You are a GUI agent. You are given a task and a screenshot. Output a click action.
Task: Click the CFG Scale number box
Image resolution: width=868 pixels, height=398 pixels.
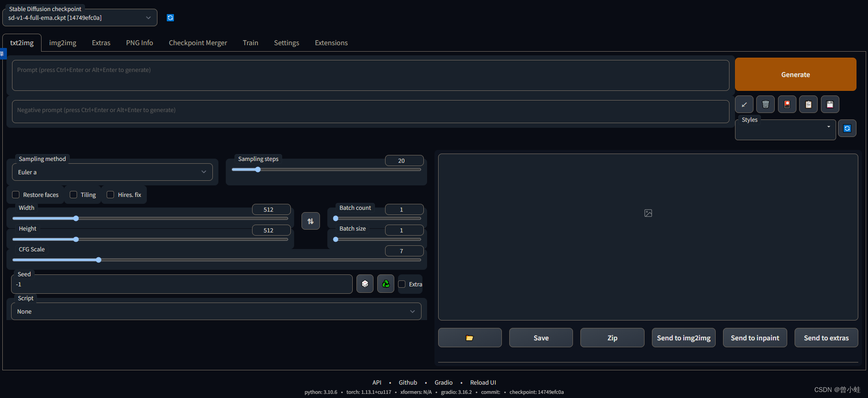pos(404,251)
